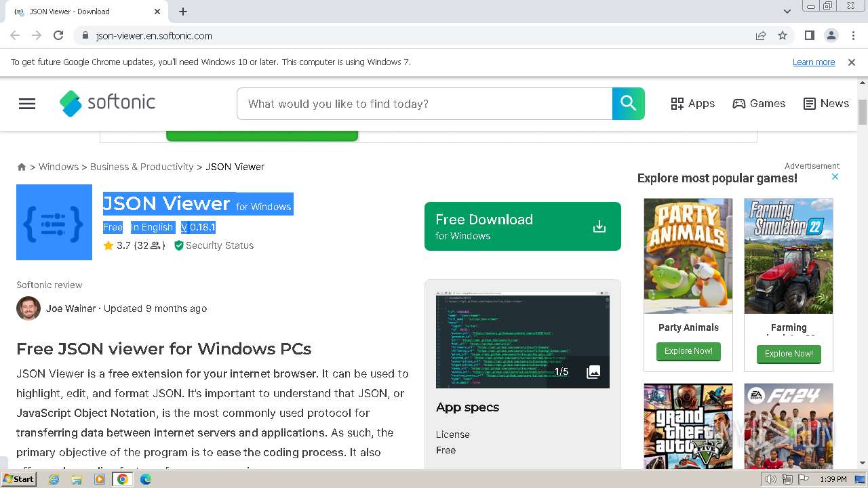Click browser forward arrow
This screenshot has width=868, height=488.
pos(37,35)
